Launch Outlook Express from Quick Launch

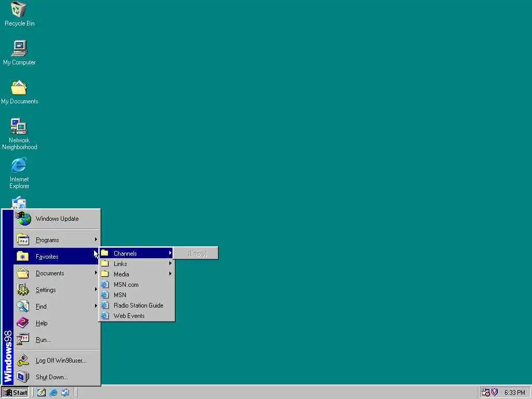coord(65,393)
